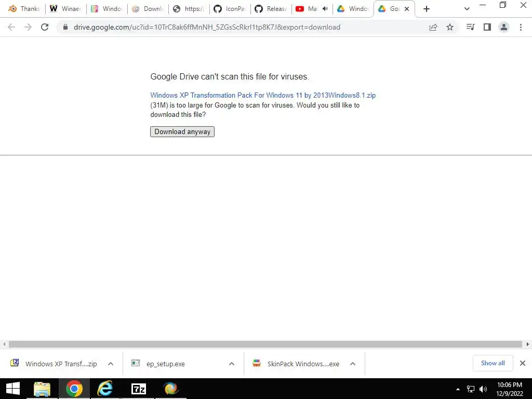The image size is (532, 399).
Task: Switch to the IconPack GitHub tab
Action: click(x=230, y=9)
